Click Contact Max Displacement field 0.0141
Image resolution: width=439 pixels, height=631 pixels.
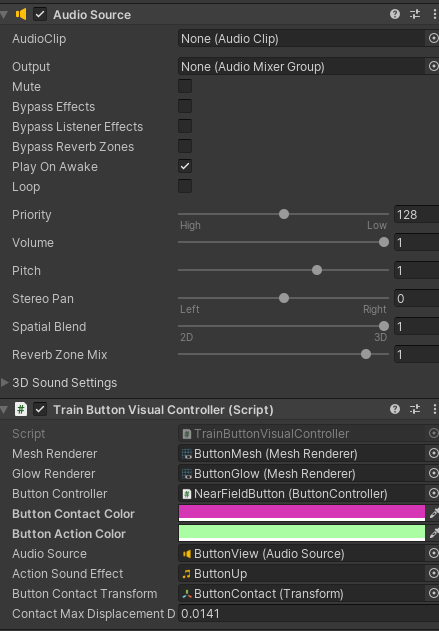308,614
